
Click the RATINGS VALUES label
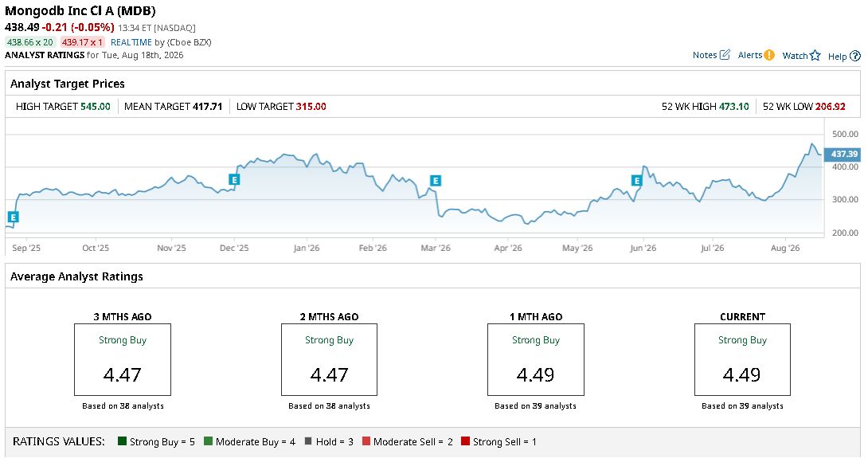click(x=59, y=441)
